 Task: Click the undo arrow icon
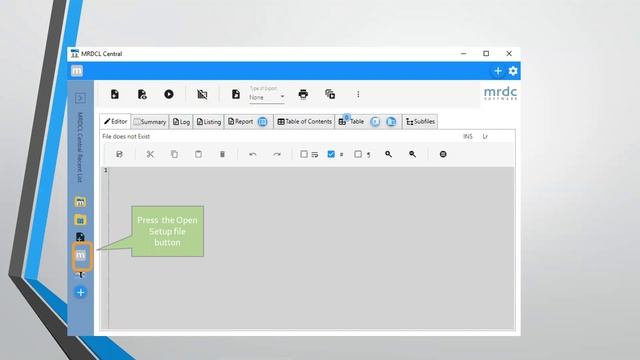pos(253,154)
